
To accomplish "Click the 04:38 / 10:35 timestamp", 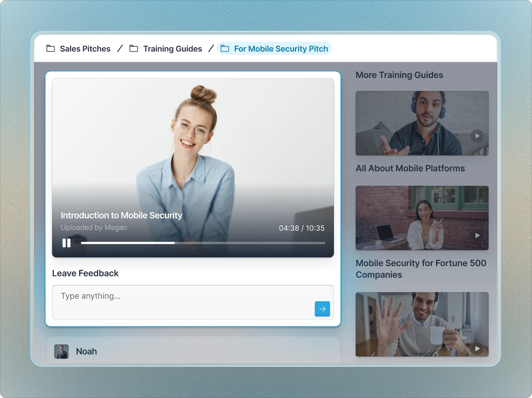I will click(x=302, y=228).
